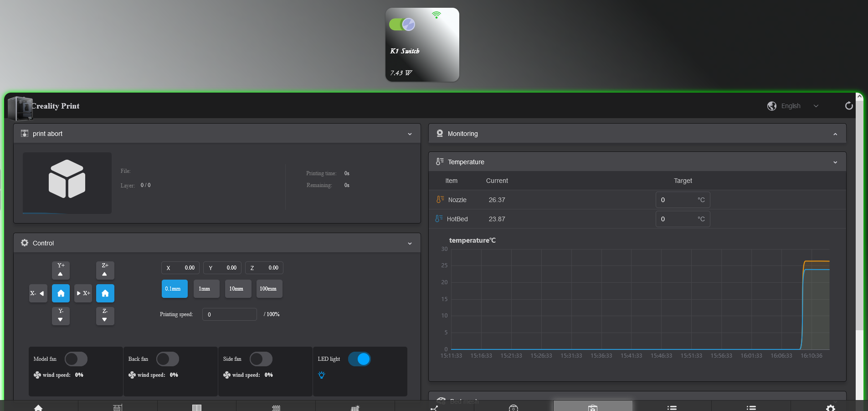Screen dimensions: 868x411
Task: Home the XY axes with home icon
Action: point(61,293)
